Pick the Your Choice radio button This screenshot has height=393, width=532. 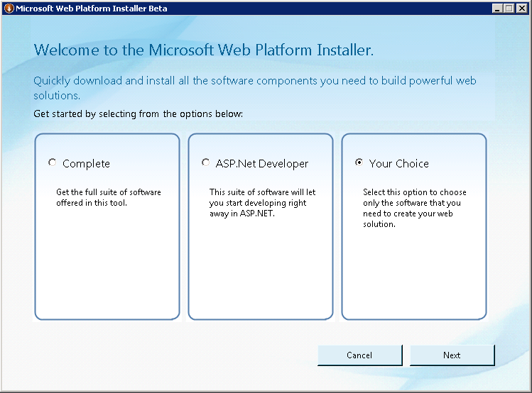coord(359,162)
